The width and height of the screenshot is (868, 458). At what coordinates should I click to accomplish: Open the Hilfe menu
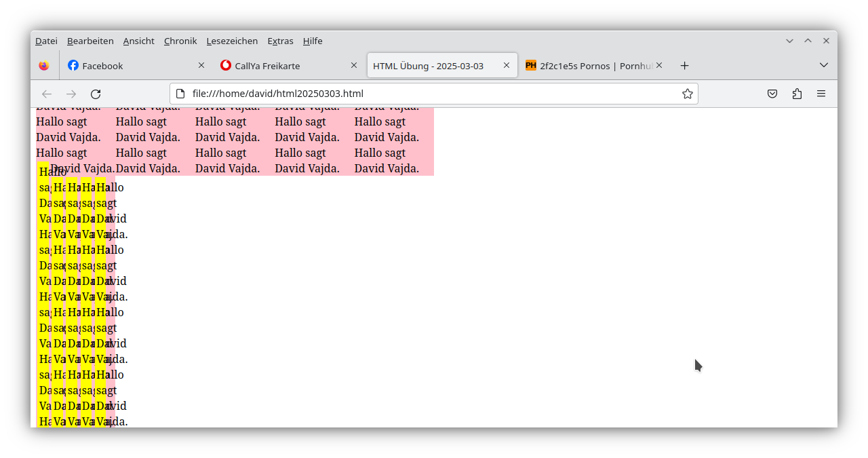[x=313, y=41]
